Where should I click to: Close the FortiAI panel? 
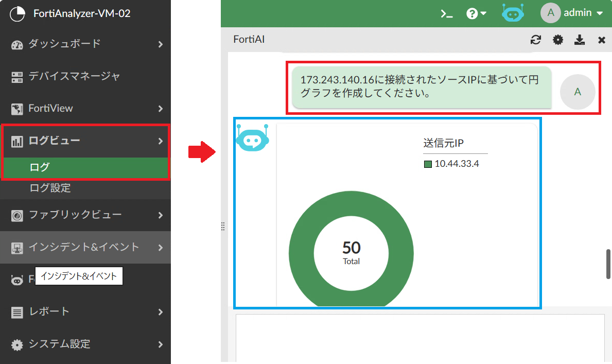601,40
